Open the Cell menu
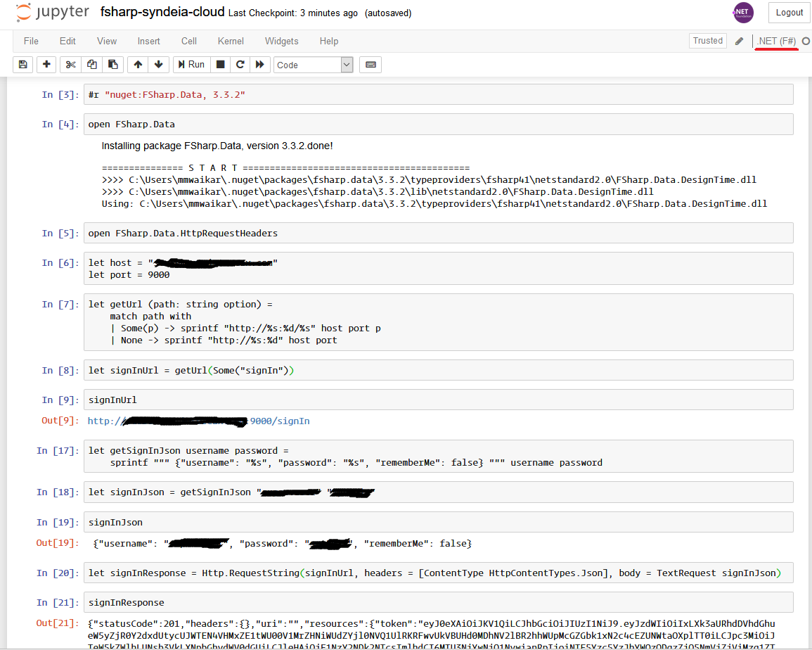The height and width of the screenshot is (650, 812). point(189,41)
